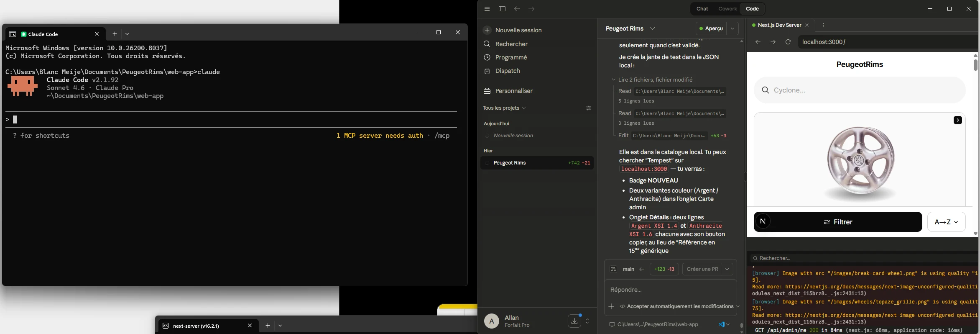Open the Peugeot Rims session from Hier
This screenshot has width=980, height=334.
click(x=537, y=163)
